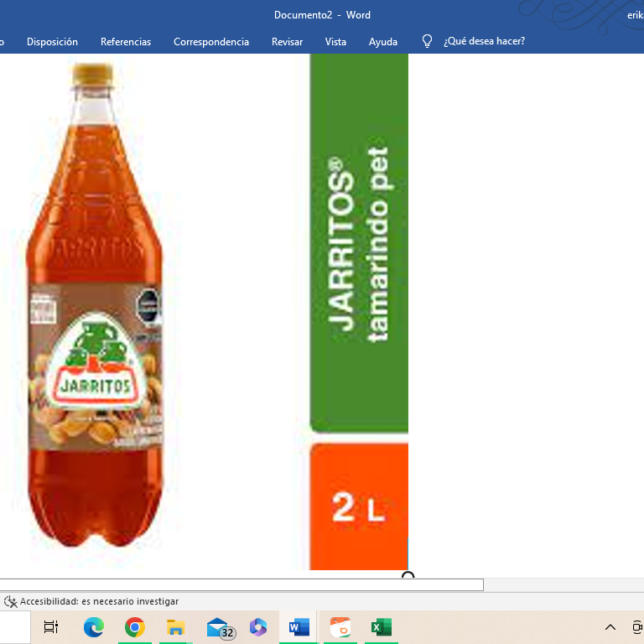Screen dimensions: 644x644
Task: Select the Vista ribbon tab
Action: 335,42
